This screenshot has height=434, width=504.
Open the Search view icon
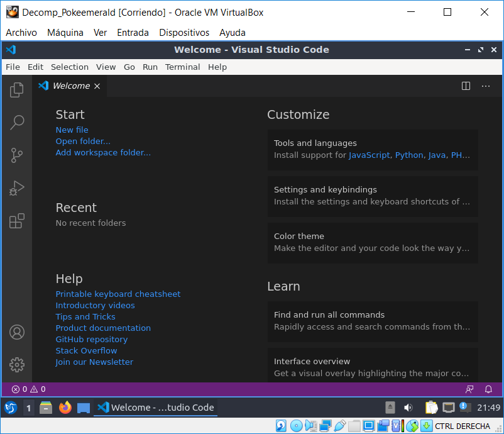(x=17, y=123)
